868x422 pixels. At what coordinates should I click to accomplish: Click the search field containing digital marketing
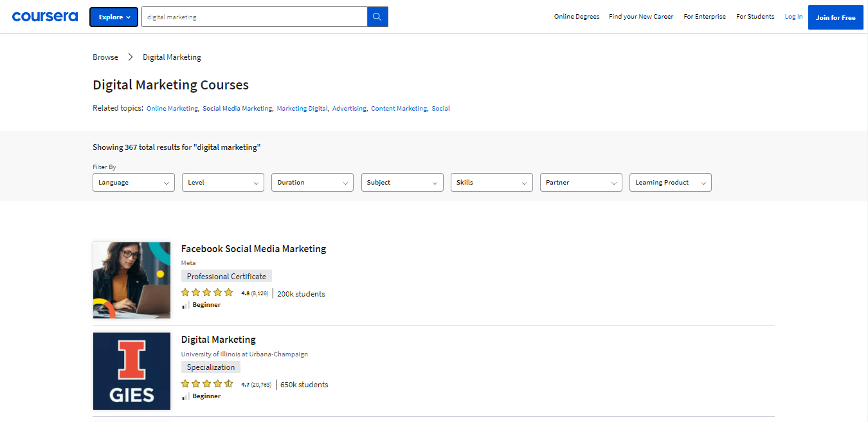click(x=254, y=17)
